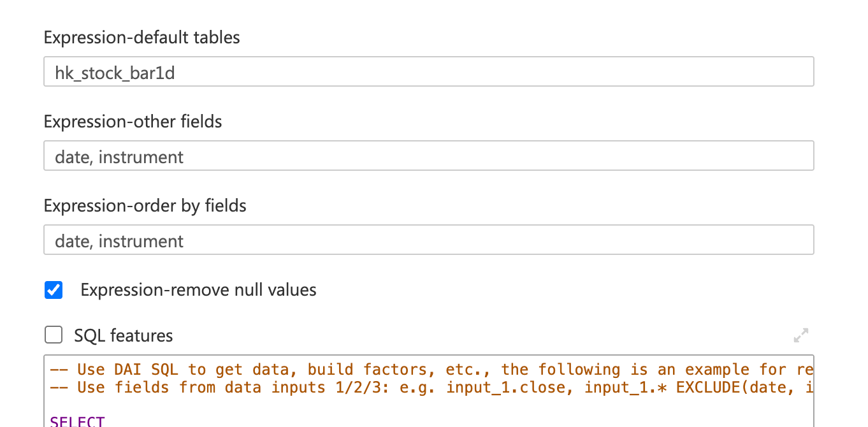Image resolution: width=868 pixels, height=427 pixels.
Task: Focus the Expression-default tables input
Action: click(x=428, y=72)
